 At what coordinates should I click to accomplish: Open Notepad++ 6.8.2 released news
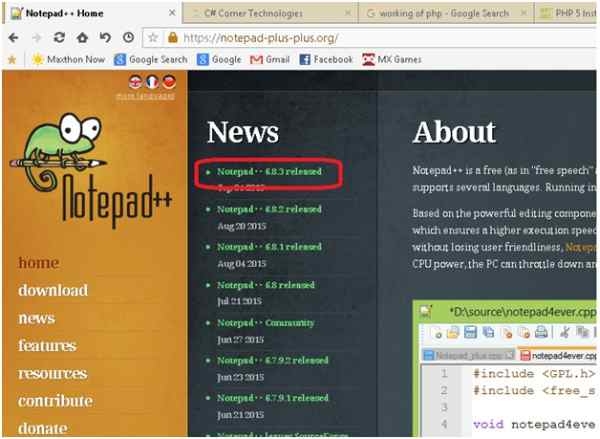(x=269, y=209)
